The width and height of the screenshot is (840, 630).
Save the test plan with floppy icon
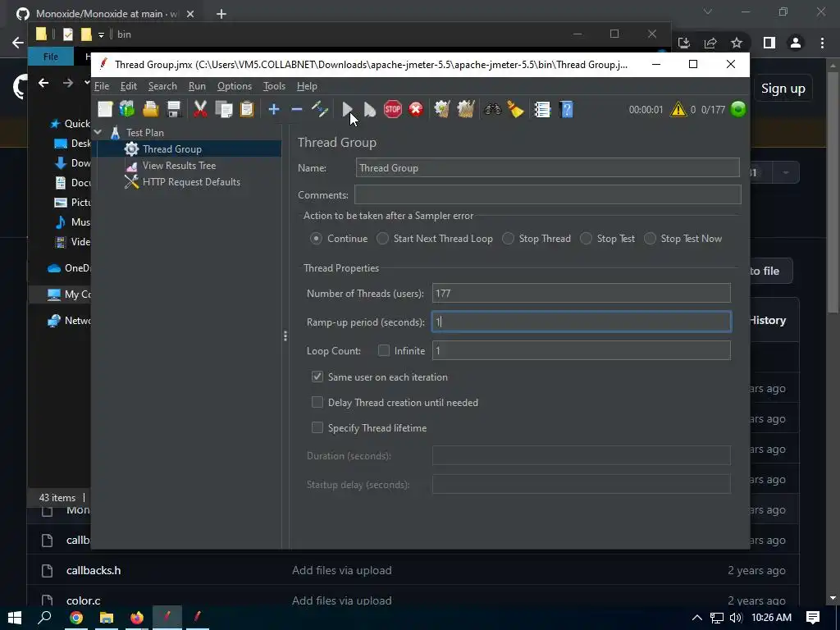coord(174,109)
